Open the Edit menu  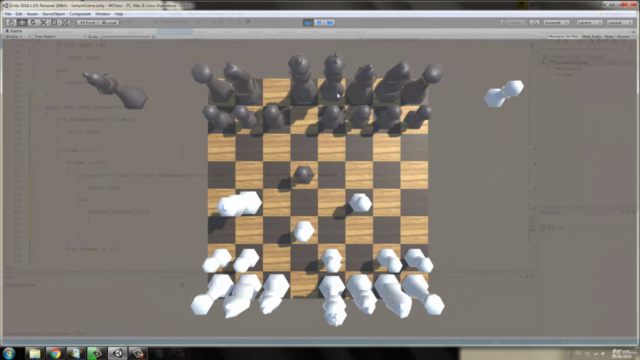(19, 14)
